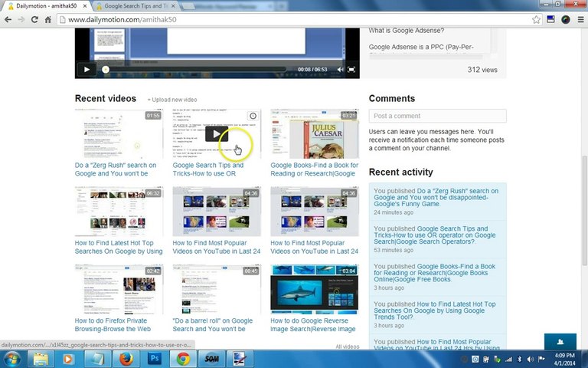Viewport: 588px width, 368px height.
Task: Open Google Trends Tool link in Recent activity
Action: pos(435,310)
